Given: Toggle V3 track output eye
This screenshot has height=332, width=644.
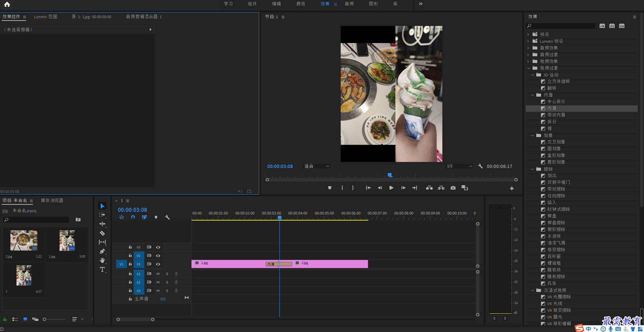Looking at the screenshot, I should pos(158,247).
